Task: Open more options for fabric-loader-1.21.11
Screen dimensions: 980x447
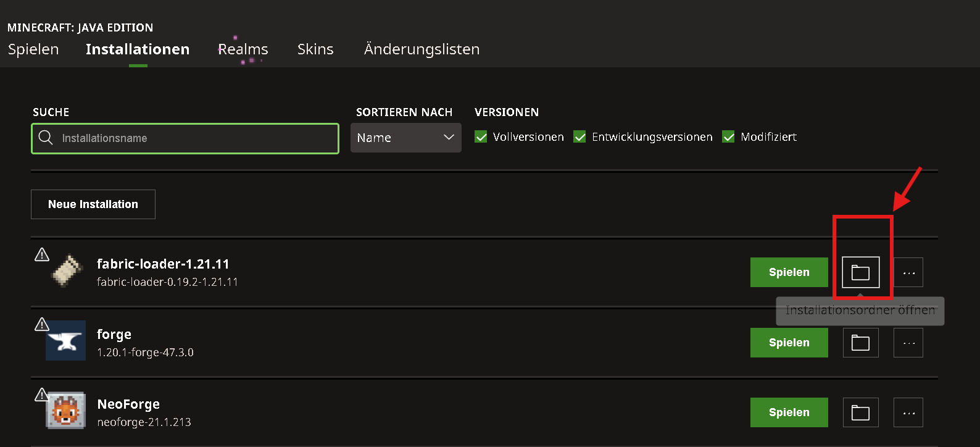Action: [x=908, y=272]
